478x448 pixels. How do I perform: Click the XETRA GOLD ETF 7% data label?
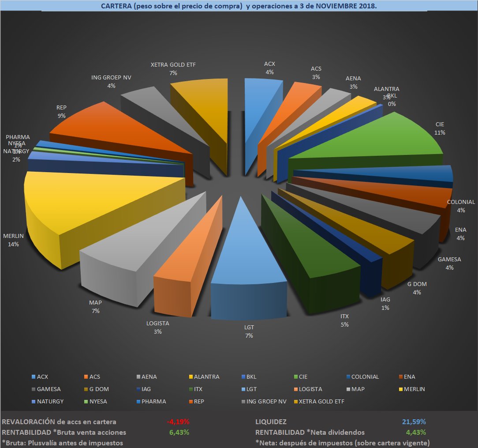[x=173, y=69]
